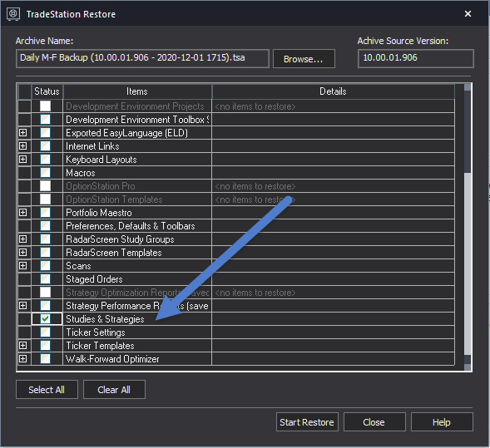Screen dimensions: 490x448
Task: Expand the RadarScreen Templates row
Action: pos(22,252)
